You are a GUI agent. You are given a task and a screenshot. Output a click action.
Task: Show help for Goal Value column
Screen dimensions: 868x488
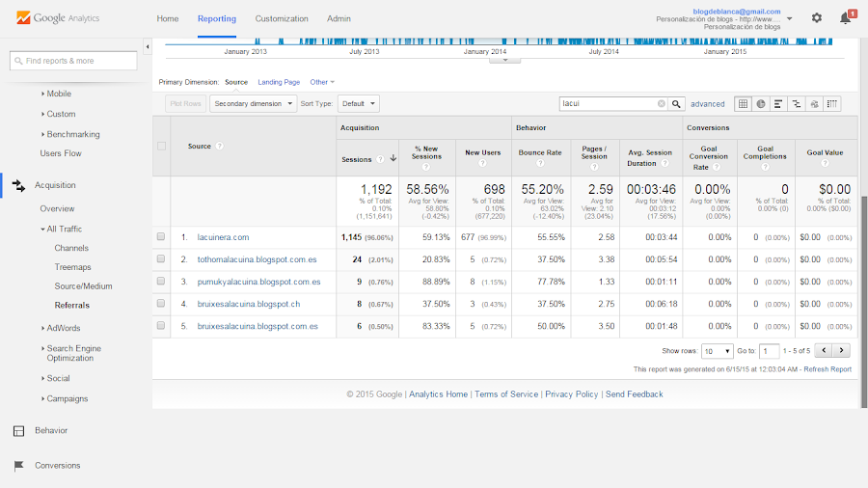coord(825,163)
